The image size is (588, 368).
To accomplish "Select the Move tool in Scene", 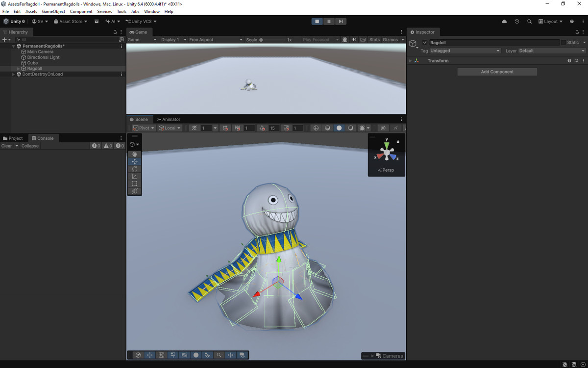I will [x=135, y=161].
